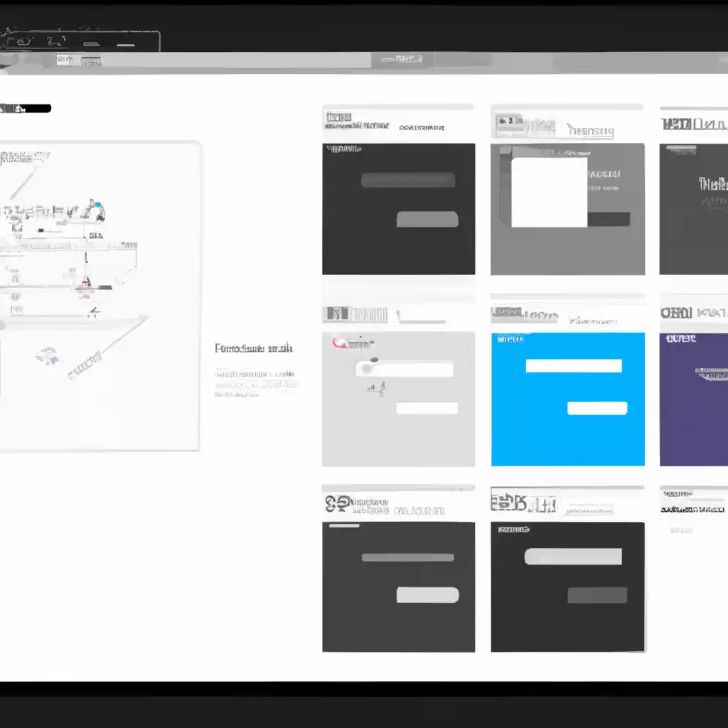Viewport: 728px width, 728px height.
Task: Click the small red marker on the diagram
Action: tap(85, 284)
